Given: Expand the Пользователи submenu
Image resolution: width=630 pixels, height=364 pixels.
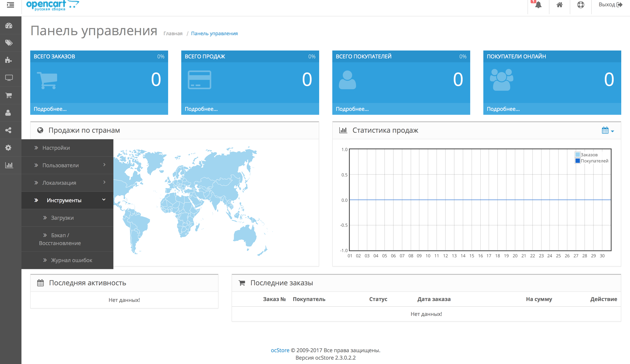Looking at the screenshot, I should tap(67, 165).
